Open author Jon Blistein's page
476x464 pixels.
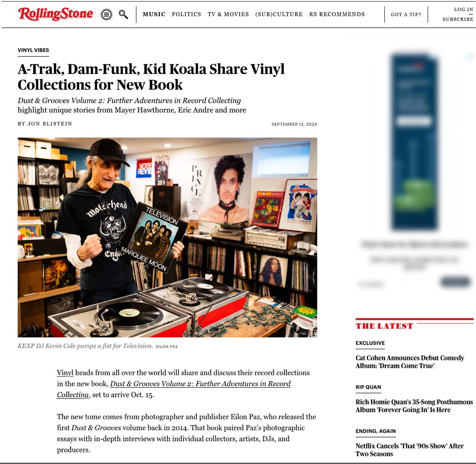point(50,124)
